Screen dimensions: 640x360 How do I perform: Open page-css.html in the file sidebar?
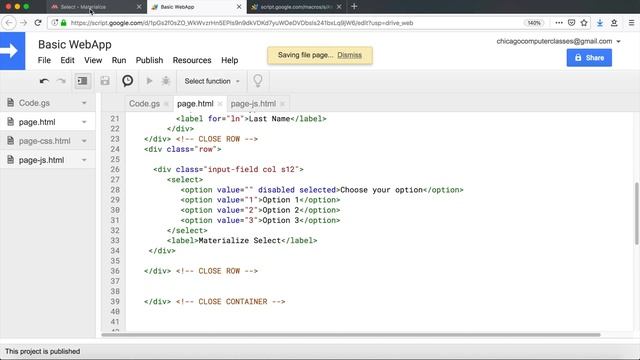tap(44, 141)
